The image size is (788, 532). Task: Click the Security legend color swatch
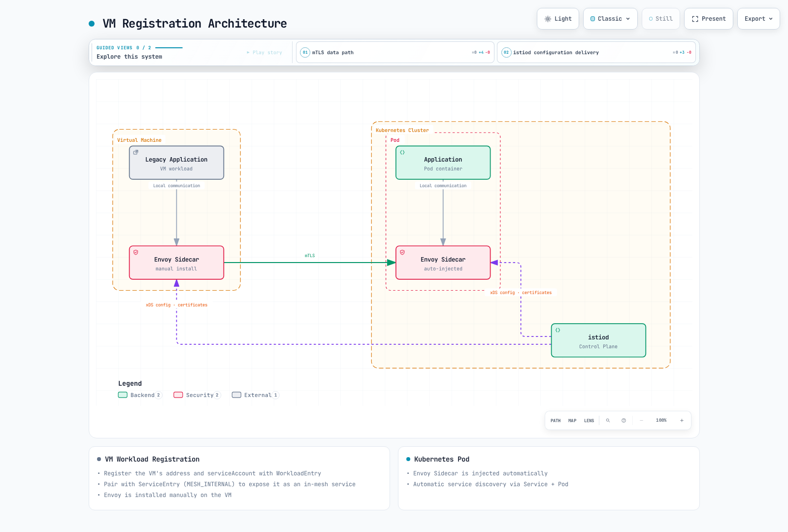[x=178, y=395]
